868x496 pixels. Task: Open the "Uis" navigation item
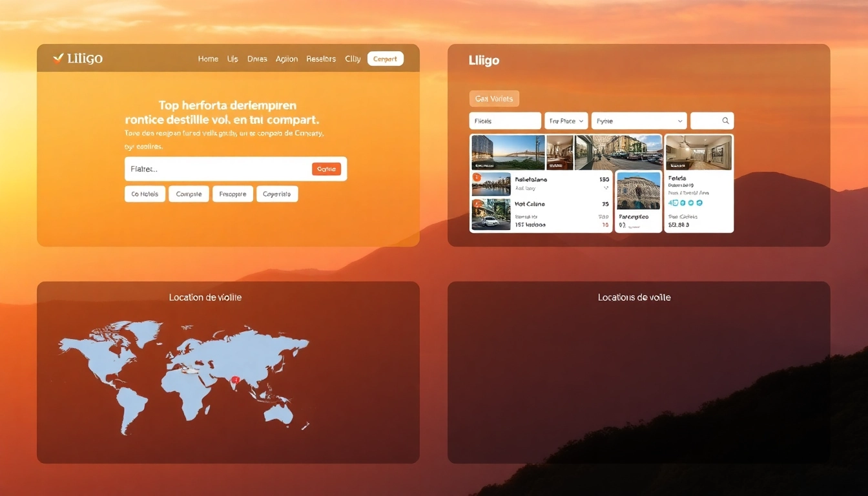coord(232,59)
